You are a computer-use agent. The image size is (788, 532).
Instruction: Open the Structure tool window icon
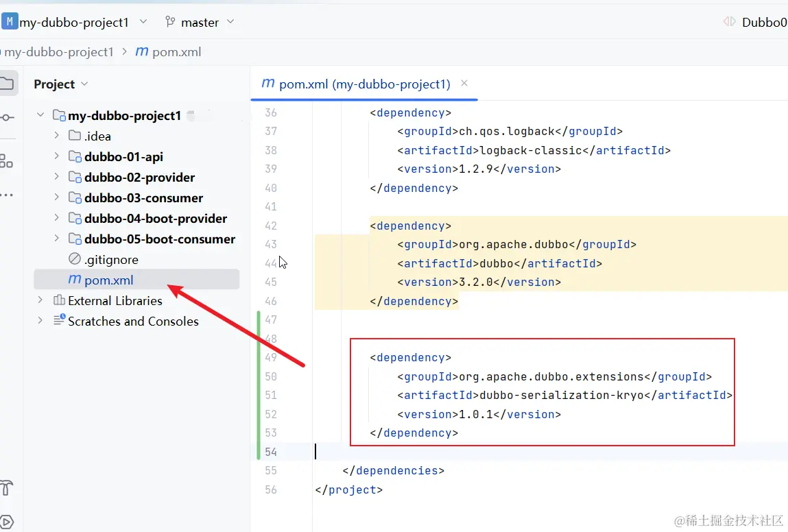tap(6, 161)
